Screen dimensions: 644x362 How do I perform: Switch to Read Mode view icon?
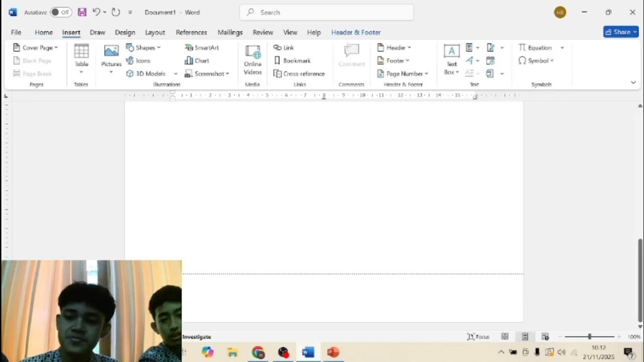(x=505, y=336)
